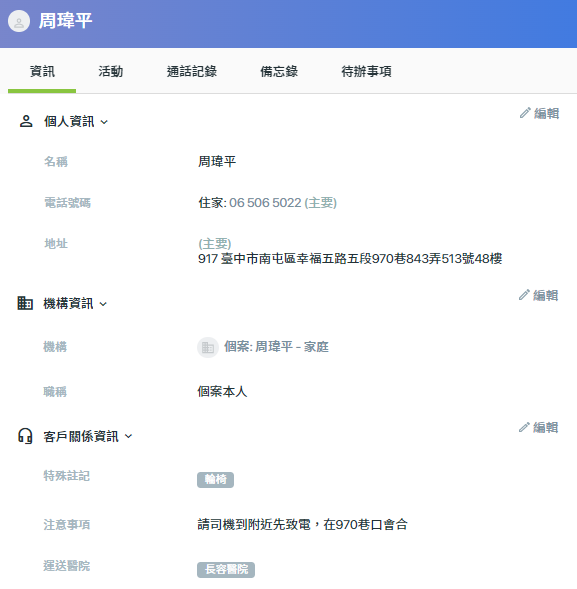Call the home number 06 506 5022
This screenshot has height=589, width=577.
click(265, 203)
